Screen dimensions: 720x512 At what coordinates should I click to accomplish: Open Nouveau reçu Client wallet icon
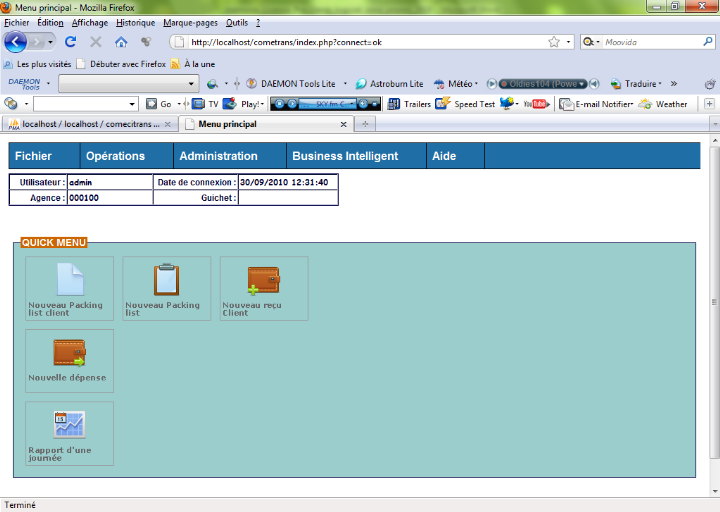point(264,280)
